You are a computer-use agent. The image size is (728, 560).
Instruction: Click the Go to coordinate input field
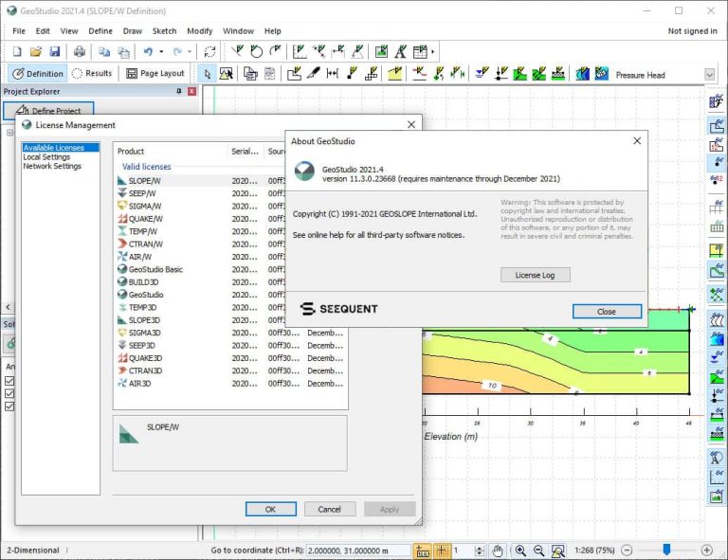358,551
